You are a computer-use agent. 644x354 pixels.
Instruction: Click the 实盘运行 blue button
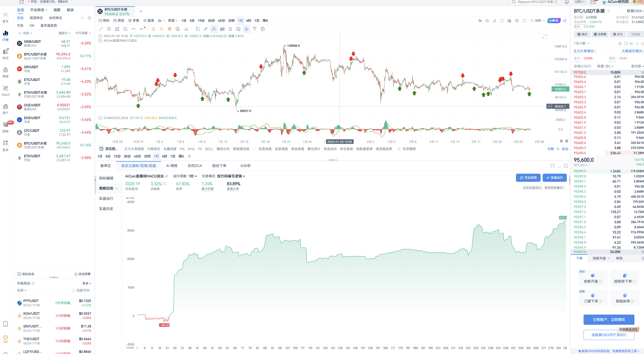click(555, 178)
